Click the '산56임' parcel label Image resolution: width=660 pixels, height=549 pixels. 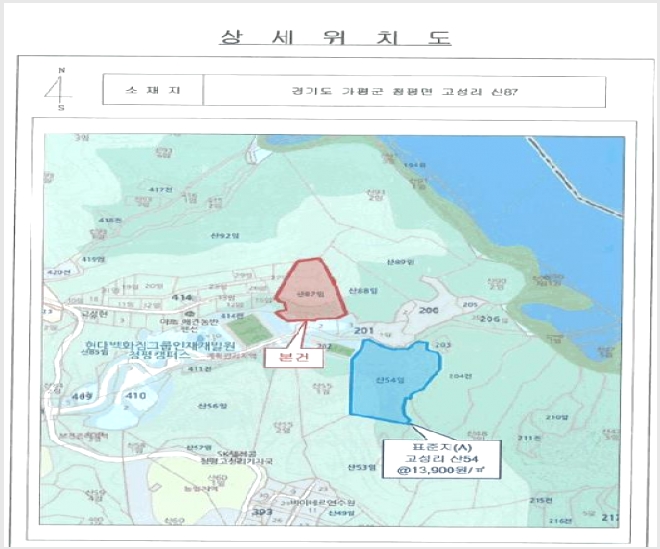[212, 406]
